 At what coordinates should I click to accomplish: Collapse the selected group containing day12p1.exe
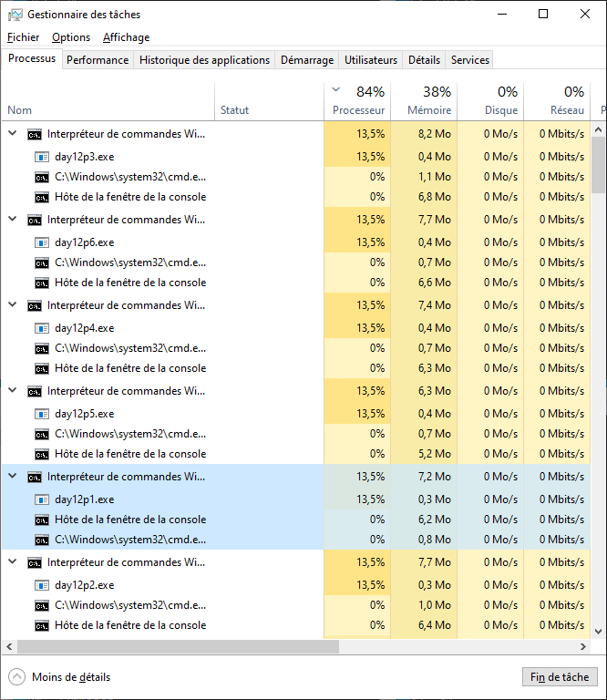(x=13, y=476)
